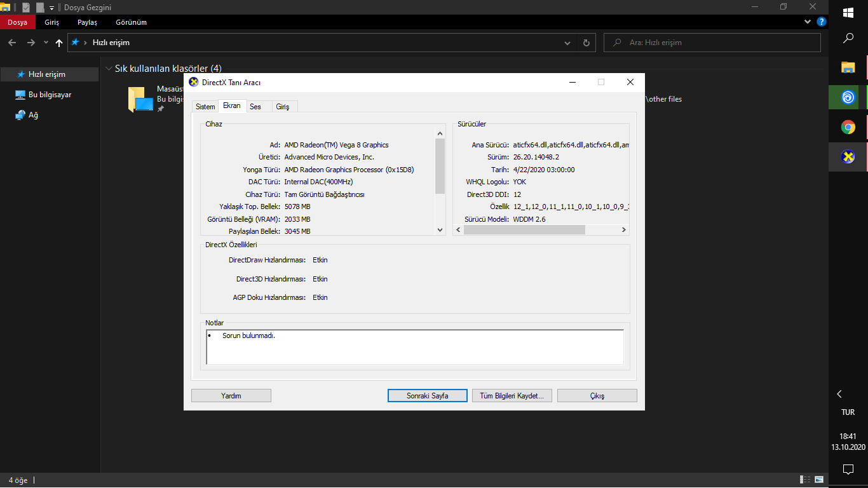This screenshot has height=488, width=868.
Task: Click the Yardım button
Action: point(231,395)
